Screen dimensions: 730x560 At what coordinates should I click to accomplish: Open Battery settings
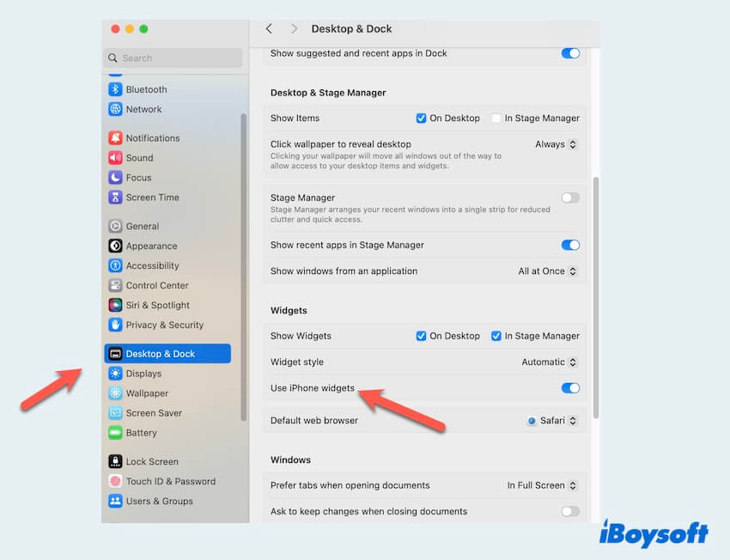pos(142,433)
